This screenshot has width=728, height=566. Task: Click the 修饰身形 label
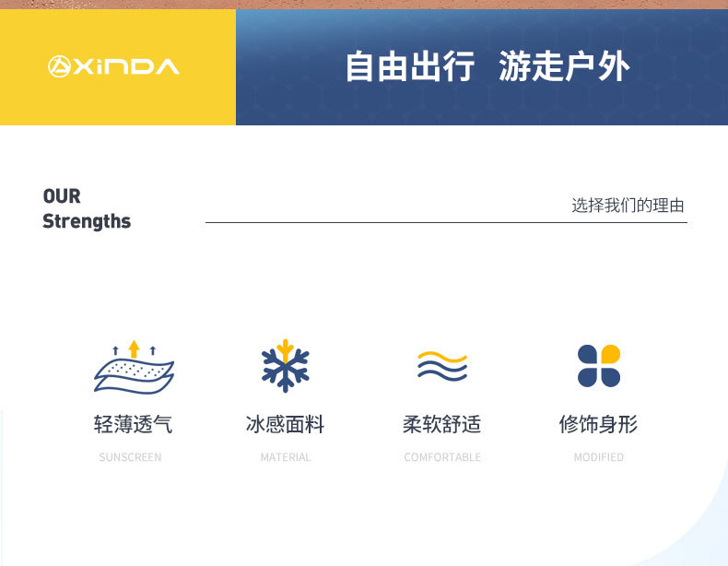[599, 424]
